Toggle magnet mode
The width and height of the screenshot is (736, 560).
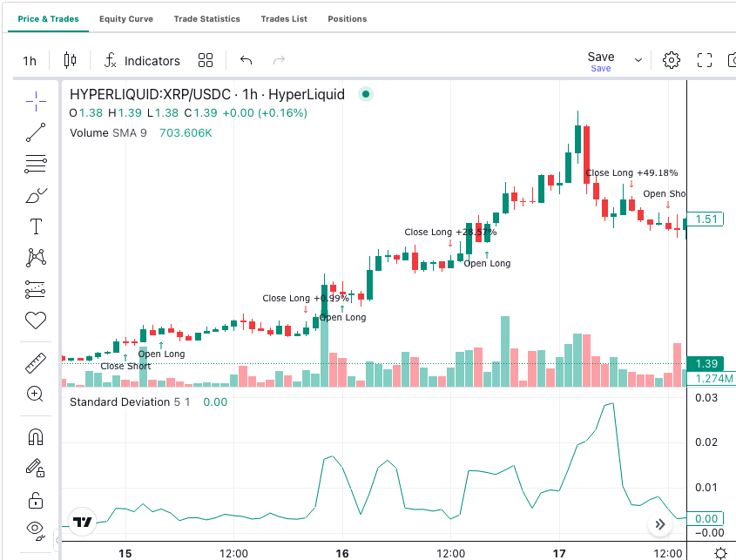pyautogui.click(x=36, y=437)
